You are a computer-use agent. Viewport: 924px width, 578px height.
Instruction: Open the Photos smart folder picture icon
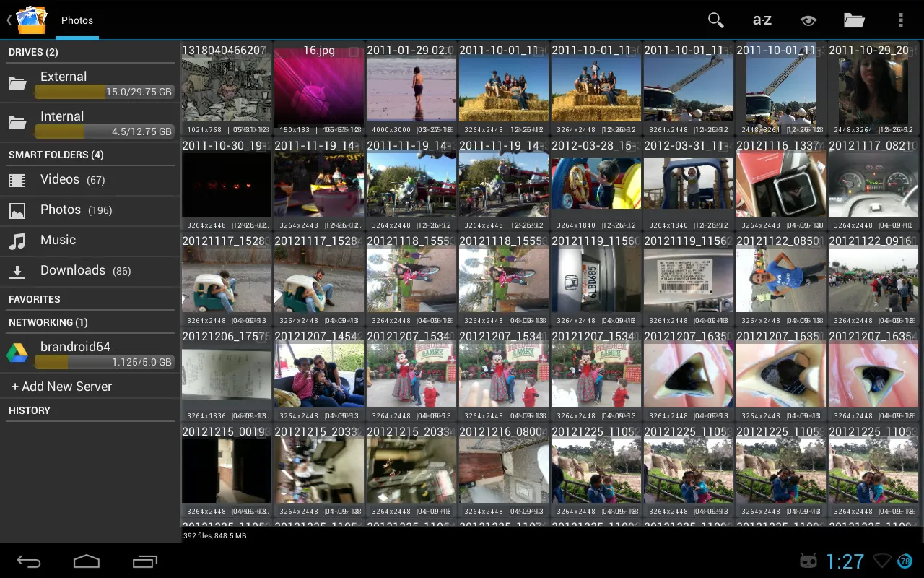(x=17, y=210)
